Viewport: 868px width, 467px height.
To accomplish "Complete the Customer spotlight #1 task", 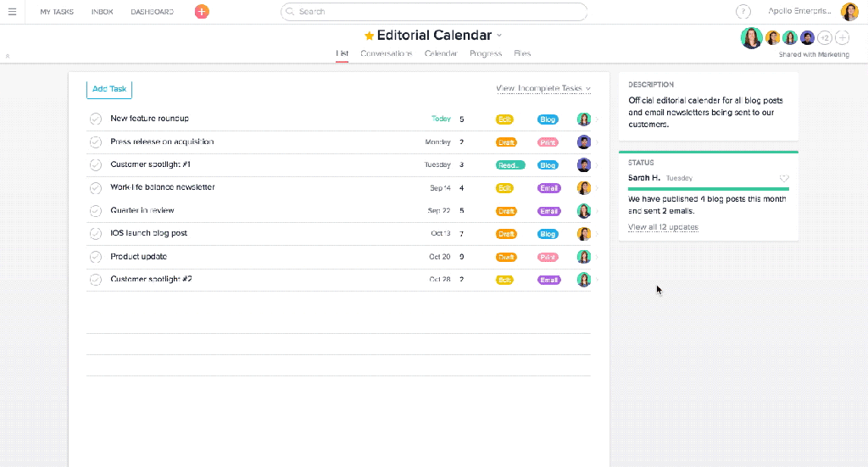I will (96, 165).
